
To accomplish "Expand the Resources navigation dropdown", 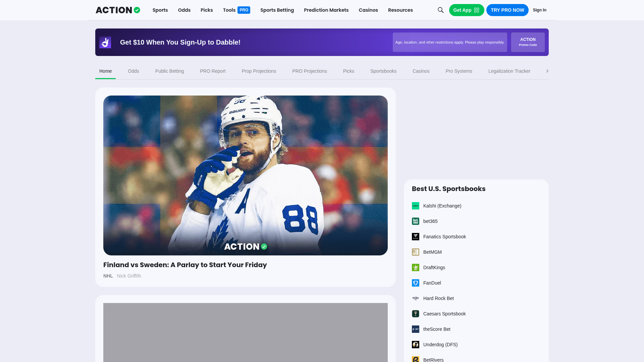I will (x=400, y=10).
